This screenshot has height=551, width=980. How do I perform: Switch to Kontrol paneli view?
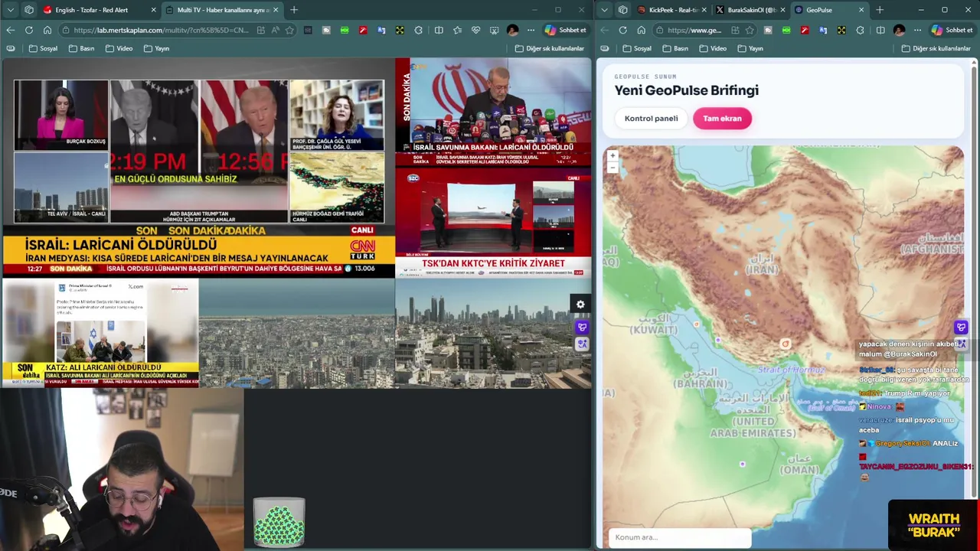click(651, 119)
